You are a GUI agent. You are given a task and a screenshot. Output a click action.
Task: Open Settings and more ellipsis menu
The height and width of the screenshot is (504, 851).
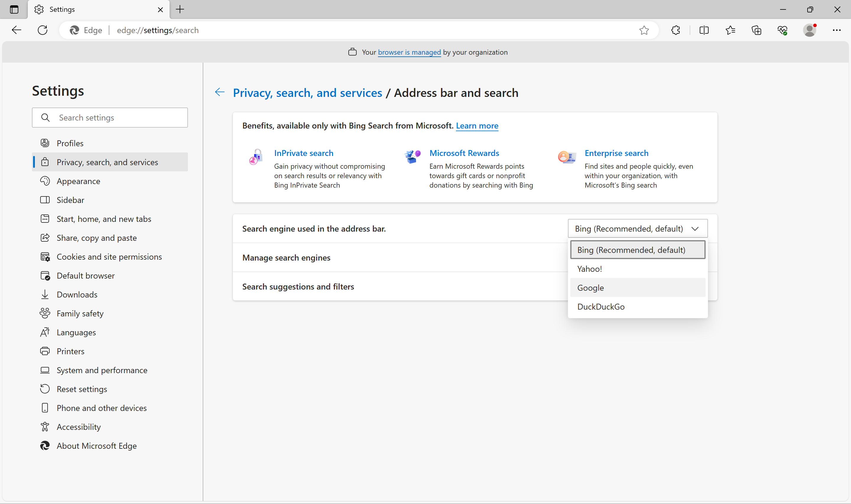coord(837,30)
